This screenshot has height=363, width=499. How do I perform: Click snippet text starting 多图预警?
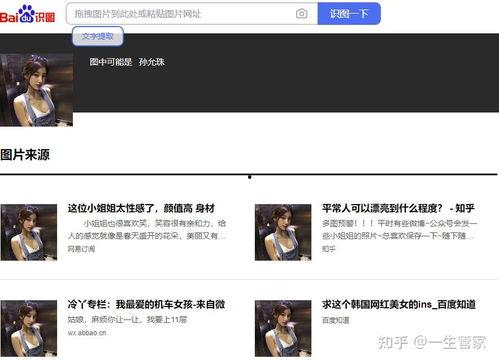coord(399,229)
